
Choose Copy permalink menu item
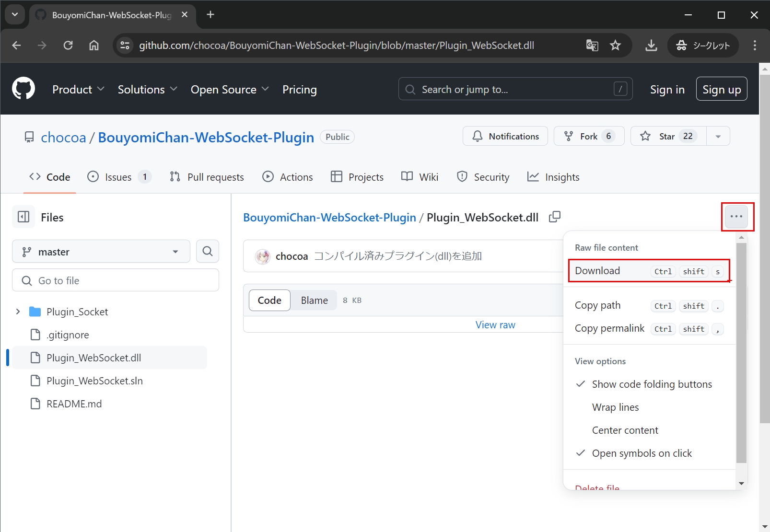649,328
